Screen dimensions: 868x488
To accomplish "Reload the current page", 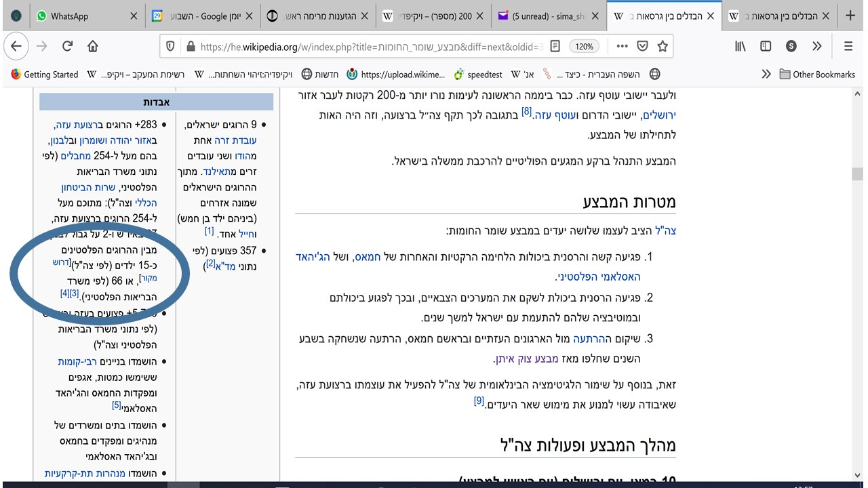I will 67,46.
